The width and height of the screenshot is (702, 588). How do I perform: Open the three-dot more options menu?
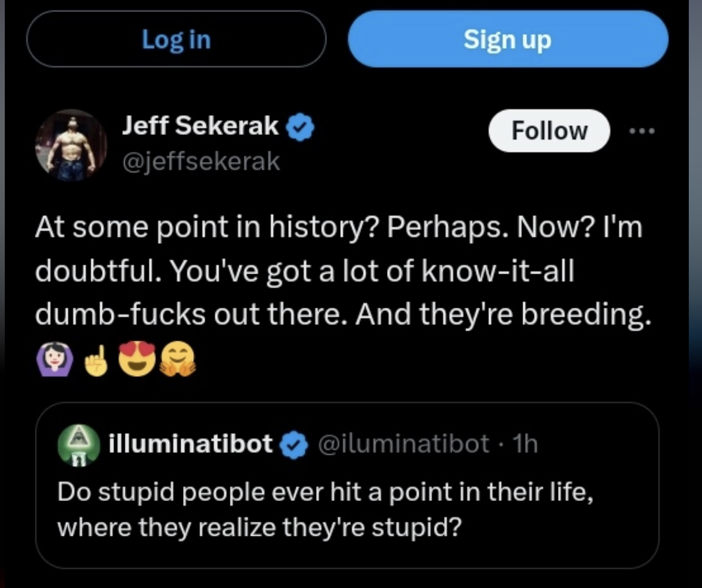click(x=643, y=131)
